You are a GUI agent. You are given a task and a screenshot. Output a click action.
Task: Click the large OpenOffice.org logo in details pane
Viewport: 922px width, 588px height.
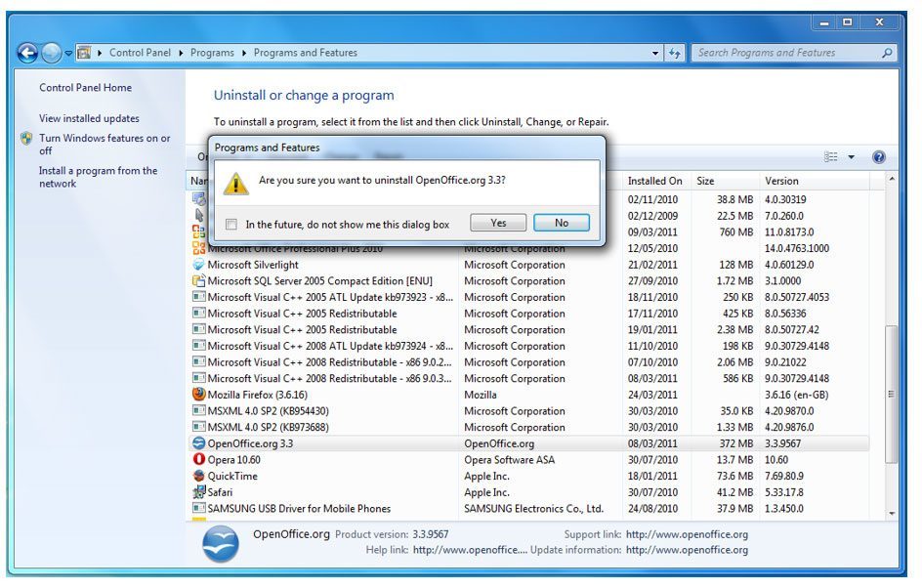tap(221, 543)
